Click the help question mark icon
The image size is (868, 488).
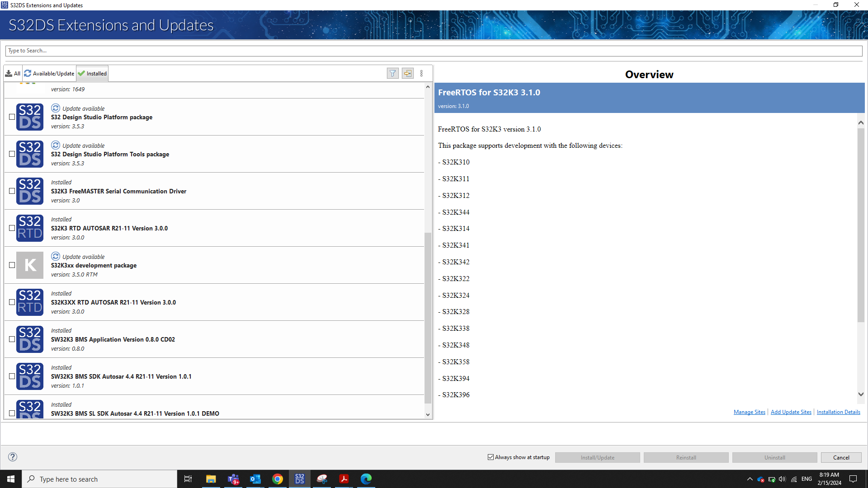[x=13, y=457]
